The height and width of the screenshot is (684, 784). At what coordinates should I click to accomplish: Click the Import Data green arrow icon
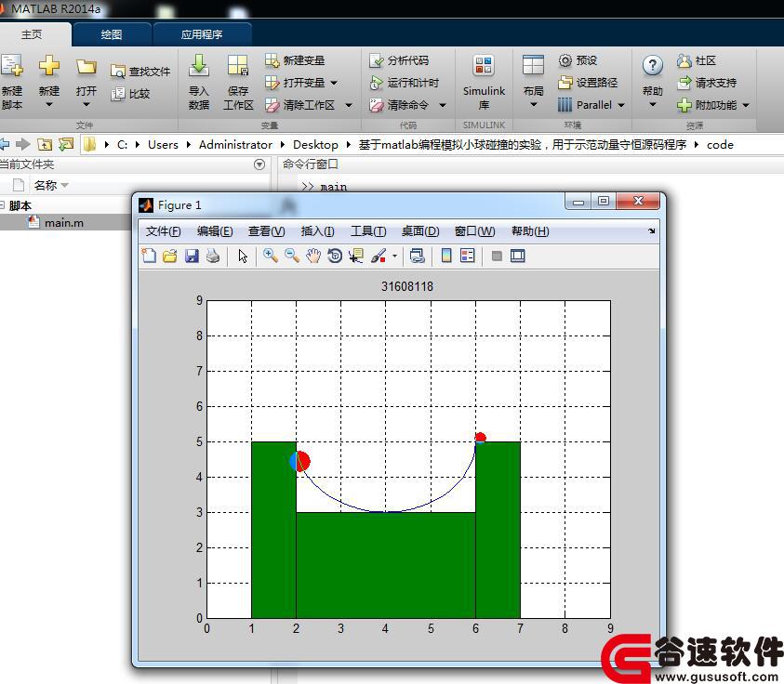tap(199, 65)
